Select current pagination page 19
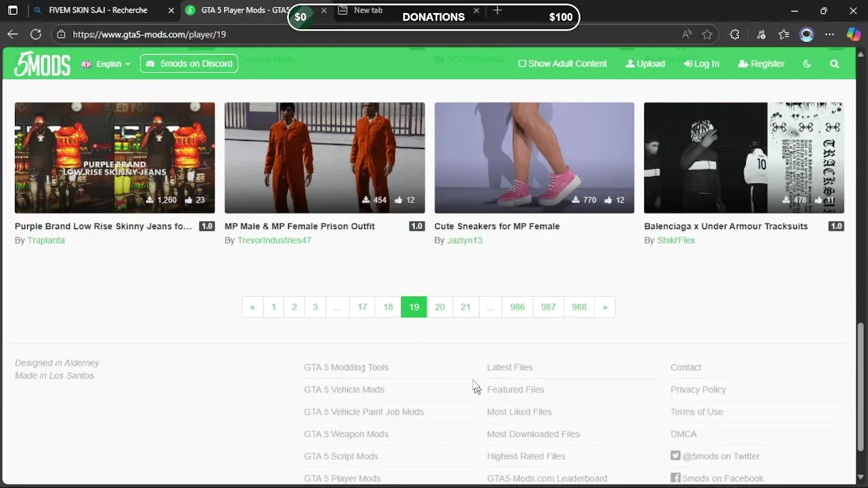 pos(414,307)
